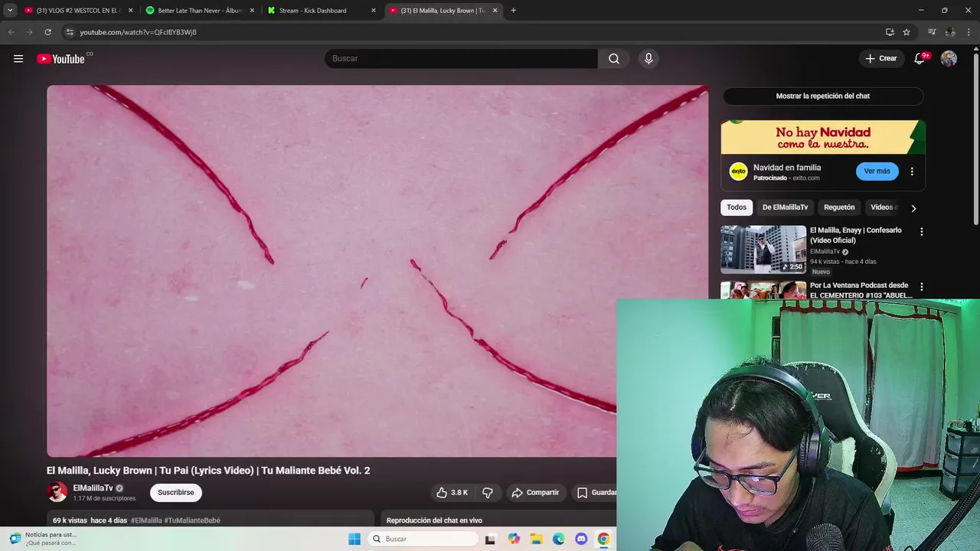
Task: Save video with 'Guardar' button
Action: [x=596, y=493]
